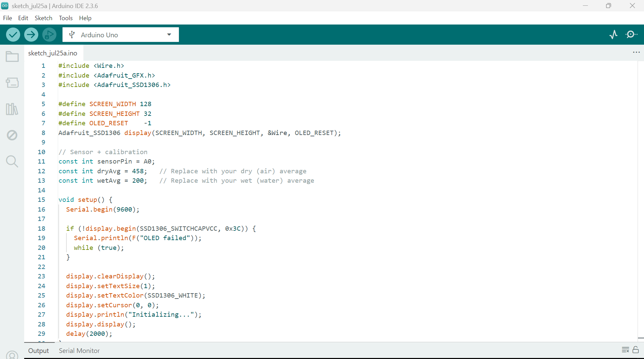The height and width of the screenshot is (359, 644).
Task: Switch to the Output panel tab
Action: tap(39, 351)
